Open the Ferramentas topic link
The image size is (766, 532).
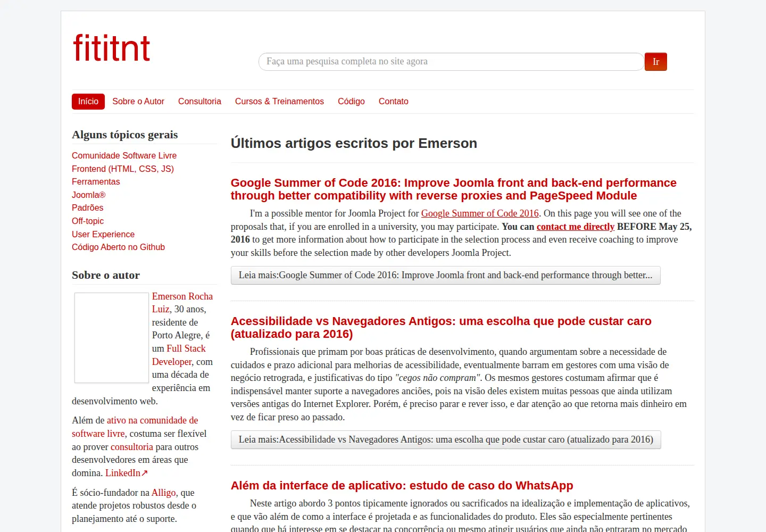click(x=96, y=181)
